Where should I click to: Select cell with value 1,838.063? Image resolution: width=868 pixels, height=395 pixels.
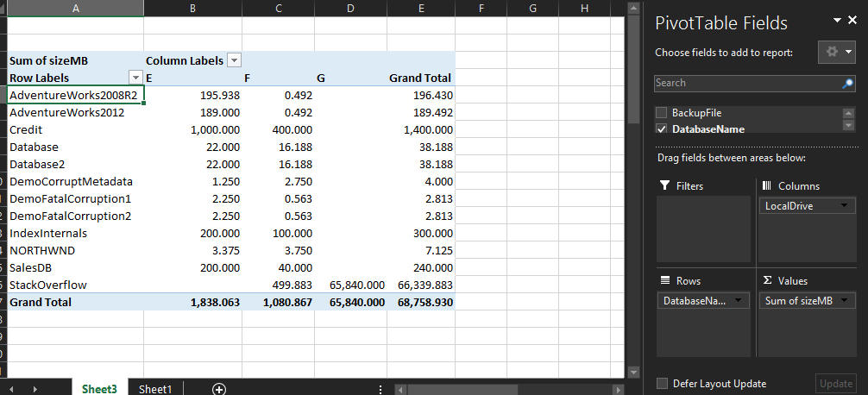pos(192,302)
